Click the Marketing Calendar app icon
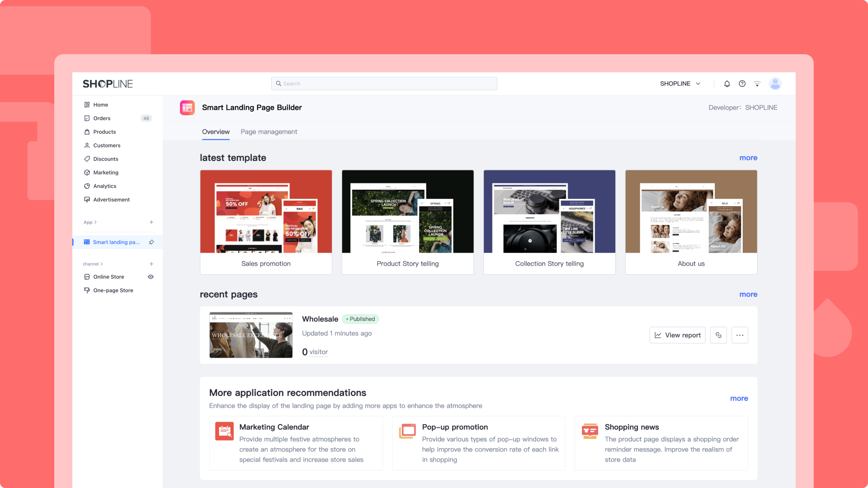 (x=224, y=431)
